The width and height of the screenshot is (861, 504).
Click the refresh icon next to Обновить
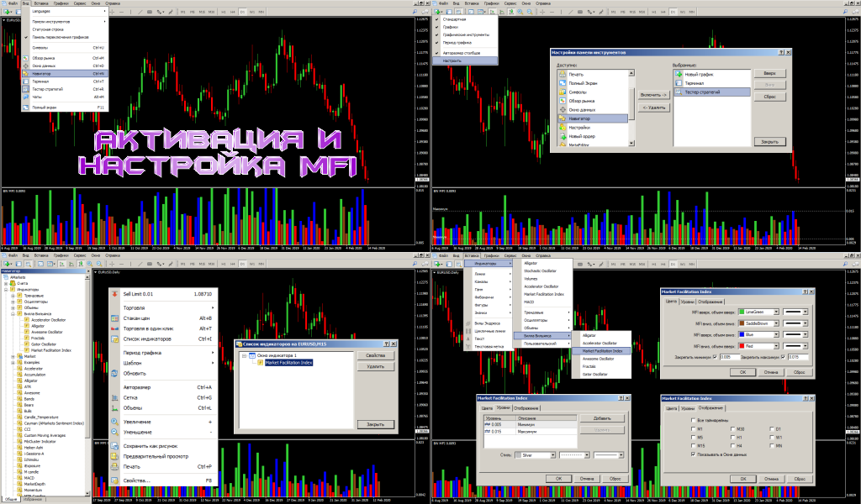click(114, 374)
